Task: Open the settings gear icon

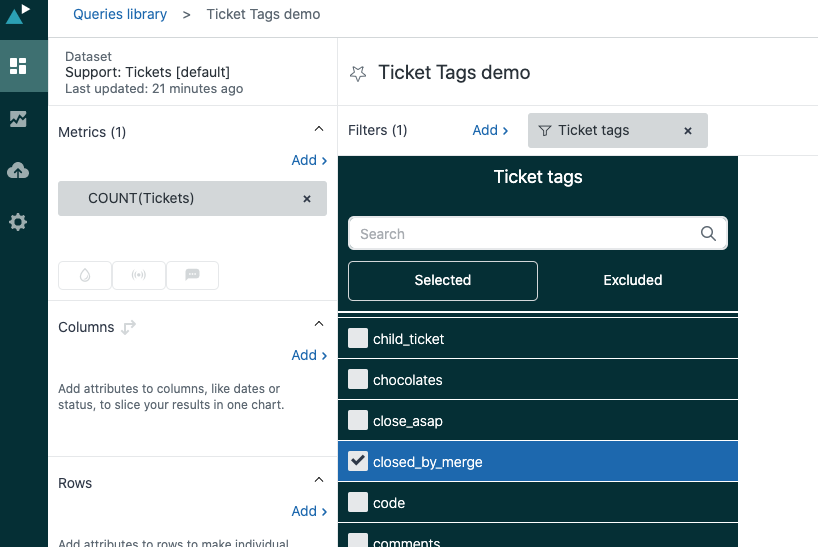Action: [18, 222]
